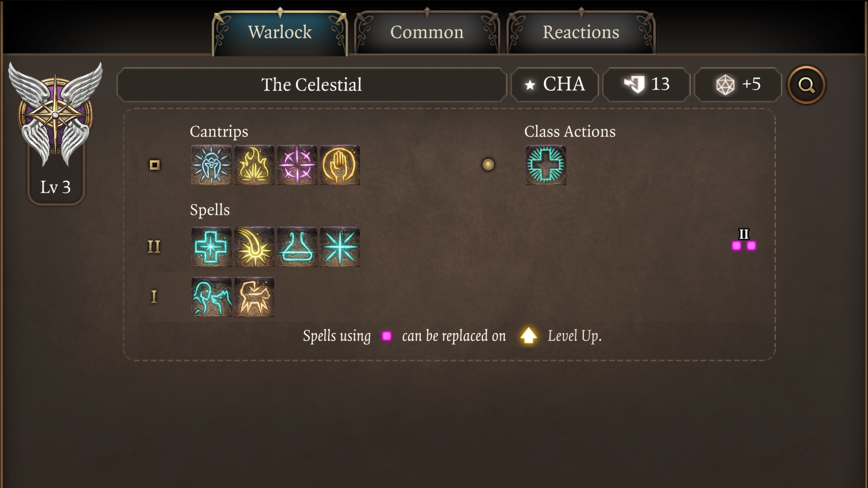The width and height of the screenshot is (868, 488).
Task: Open the Reactions tab
Action: tap(580, 33)
